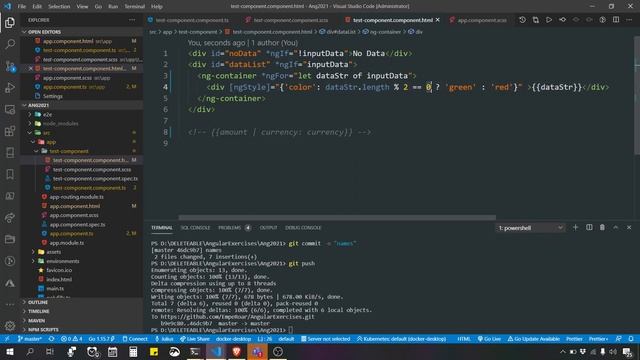Screen dimensions: 640x360
Task: Open file history timeline icon in editor toolbar
Action: [522, 20]
